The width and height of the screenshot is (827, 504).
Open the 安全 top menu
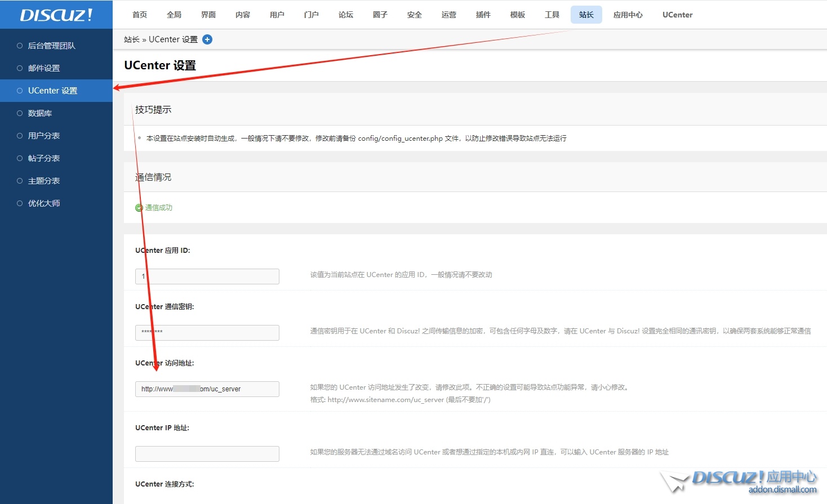coord(415,15)
